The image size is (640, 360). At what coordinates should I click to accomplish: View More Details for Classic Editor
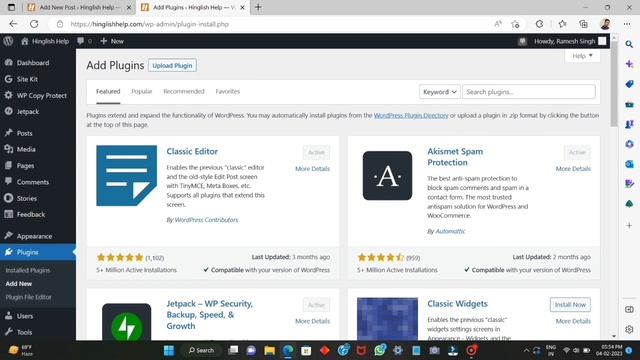tap(313, 169)
